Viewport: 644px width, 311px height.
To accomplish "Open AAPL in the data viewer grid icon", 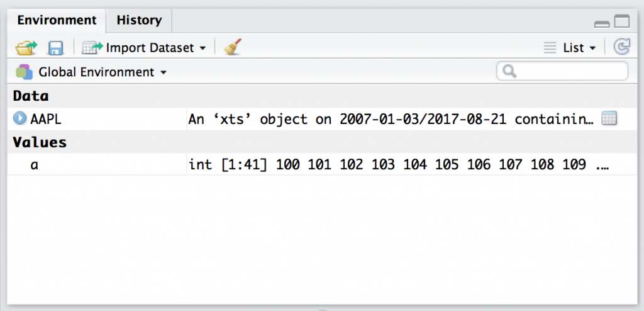I will click(609, 118).
